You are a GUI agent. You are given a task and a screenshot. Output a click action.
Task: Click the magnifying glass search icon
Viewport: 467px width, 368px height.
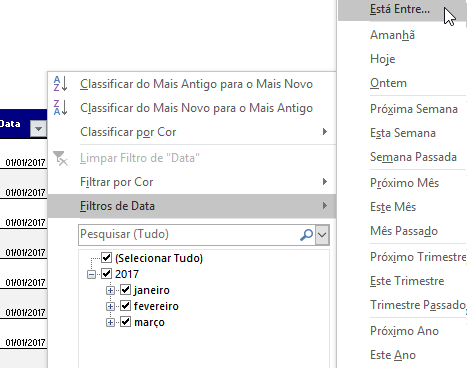click(306, 235)
